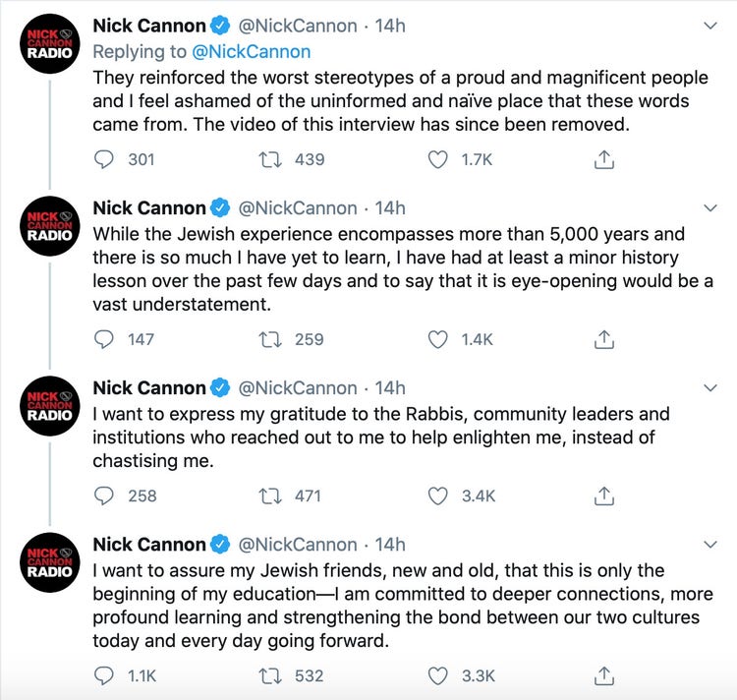The height and width of the screenshot is (700, 737).
Task: Like the Jewish friends tweet (3.3K)
Action: tap(438, 675)
